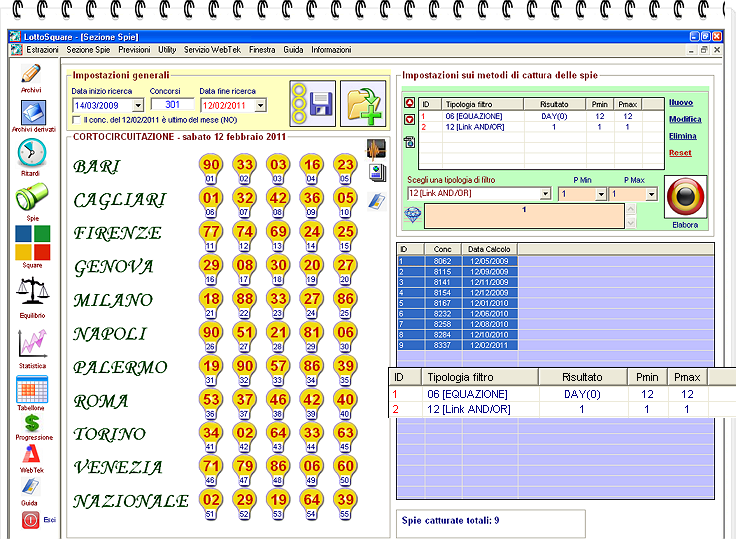Viewport: 736px width, 539px height.
Task: Open the Ritardi clock icon
Action: pos(31,153)
